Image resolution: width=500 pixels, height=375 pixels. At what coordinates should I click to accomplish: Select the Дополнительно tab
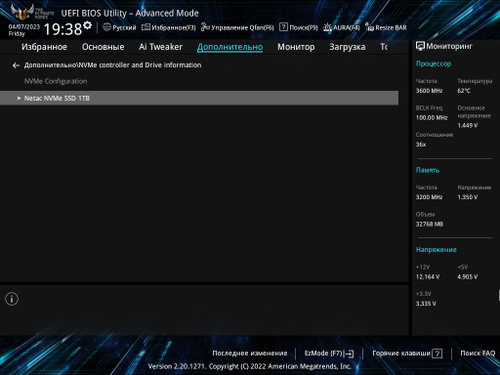click(x=230, y=47)
